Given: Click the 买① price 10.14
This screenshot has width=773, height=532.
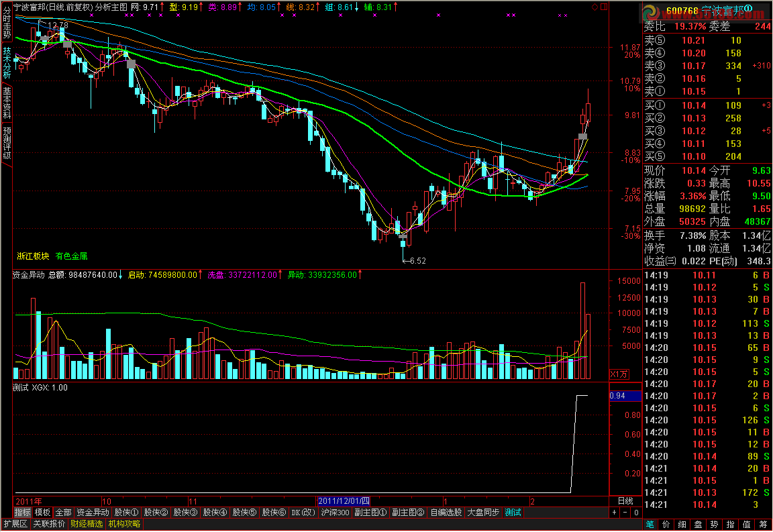Looking at the screenshot, I should pos(693,105).
